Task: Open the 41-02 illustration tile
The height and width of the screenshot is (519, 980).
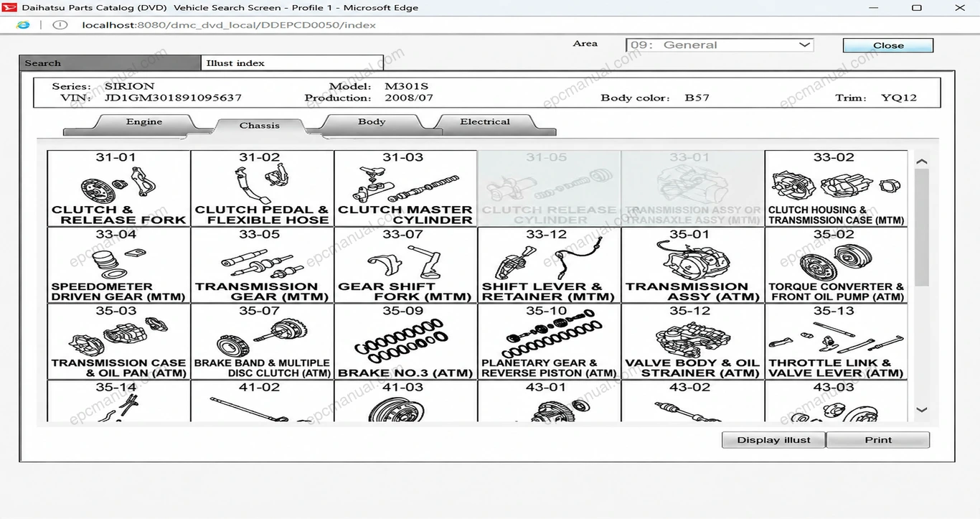Action: pyautogui.click(x=263, y=401)
